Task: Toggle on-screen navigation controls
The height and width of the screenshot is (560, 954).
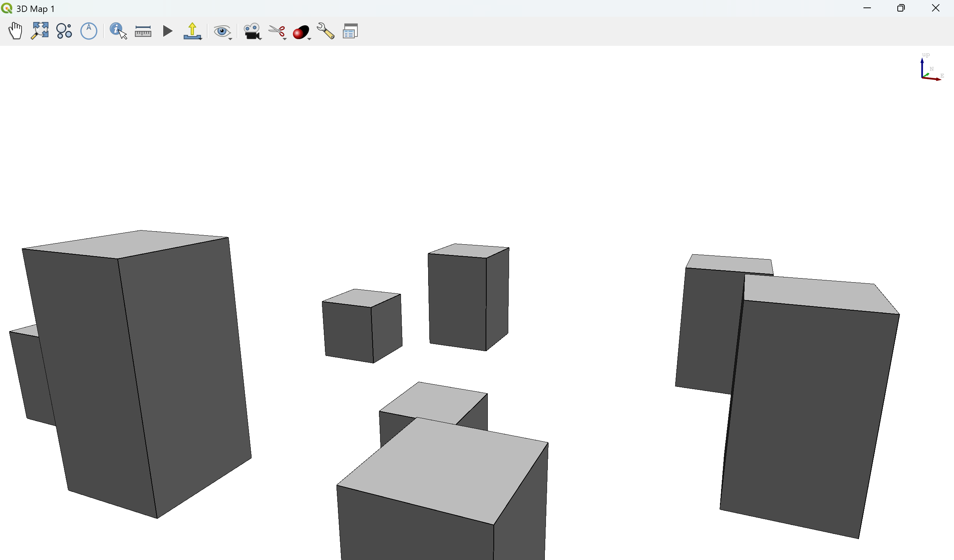Action: coord(64,31)
